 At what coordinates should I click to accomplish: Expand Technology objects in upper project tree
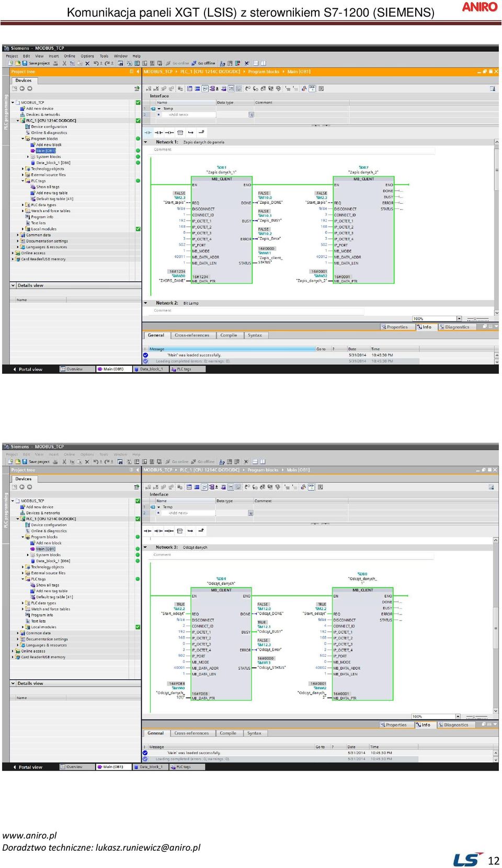[x=22, y=169]
